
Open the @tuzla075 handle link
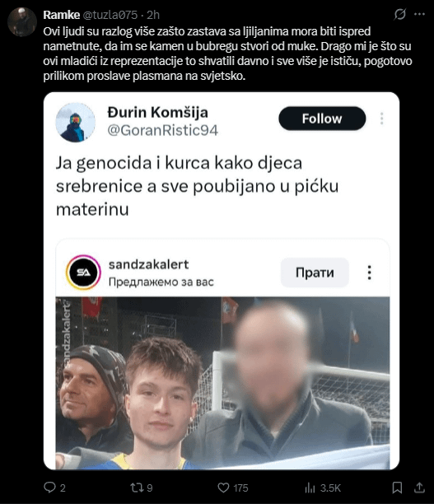(110, 15)
